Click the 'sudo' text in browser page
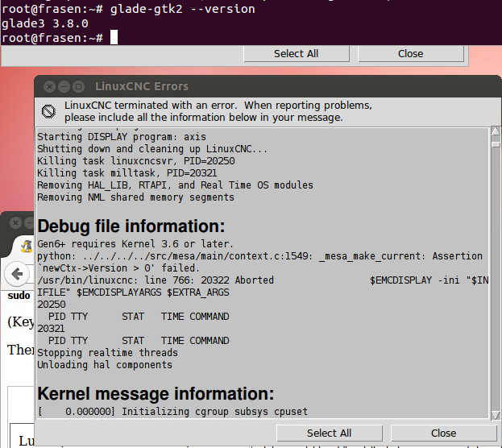 point(19,295)
